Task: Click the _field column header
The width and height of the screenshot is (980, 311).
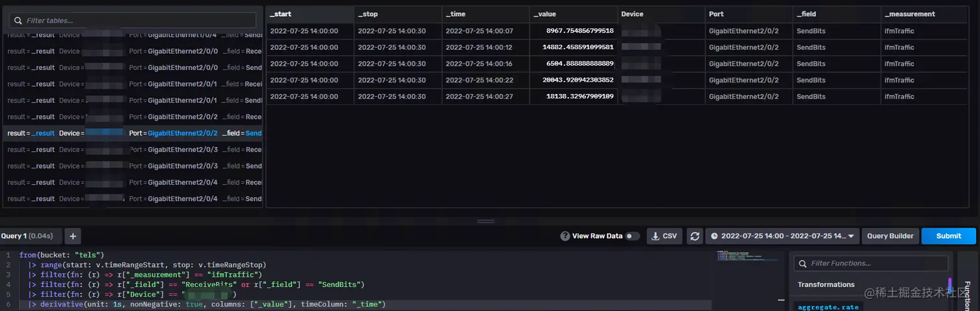Action: 836,14
